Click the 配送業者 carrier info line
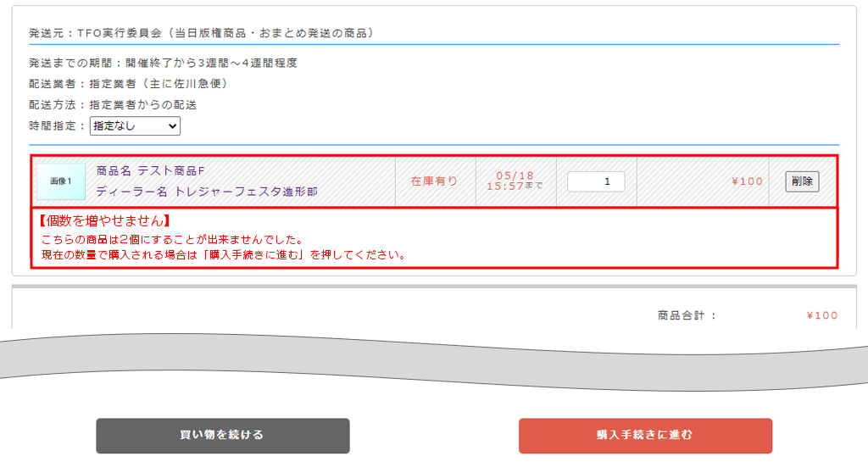 (x=128, y=84)
